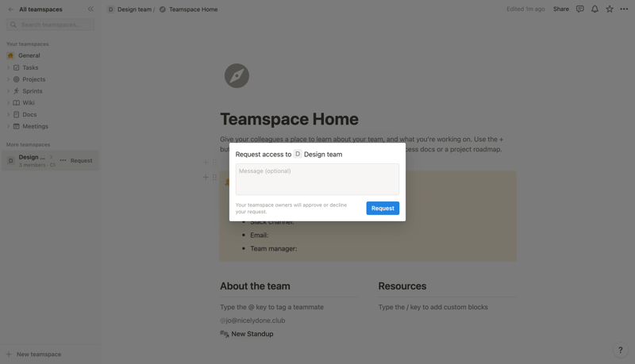Expand the Meetings tree item

pyautogui.click(x=8, y=126)
